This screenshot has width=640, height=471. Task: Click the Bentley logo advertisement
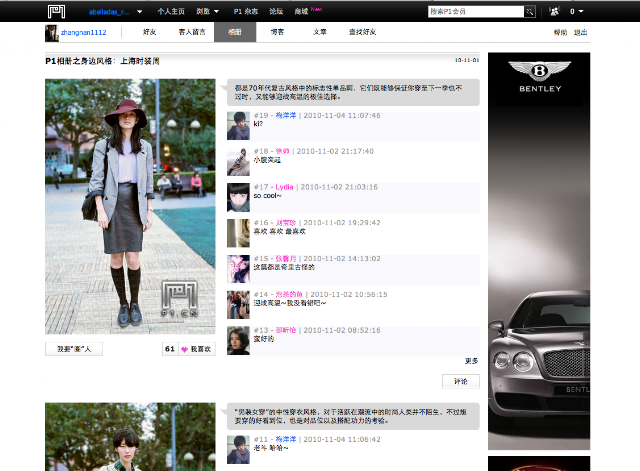[x=539, y=77]
